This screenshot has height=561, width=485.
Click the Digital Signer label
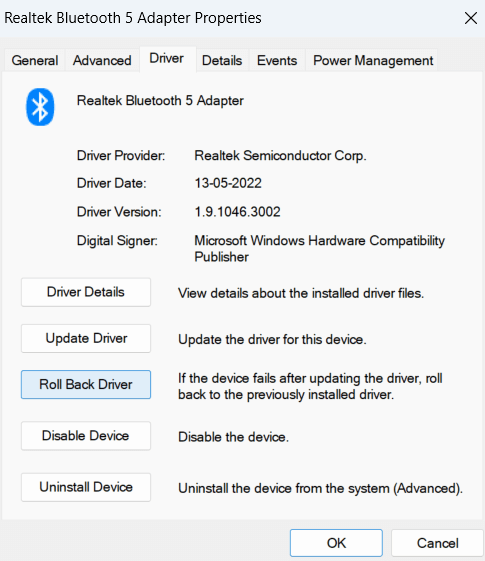pos(117,241)
